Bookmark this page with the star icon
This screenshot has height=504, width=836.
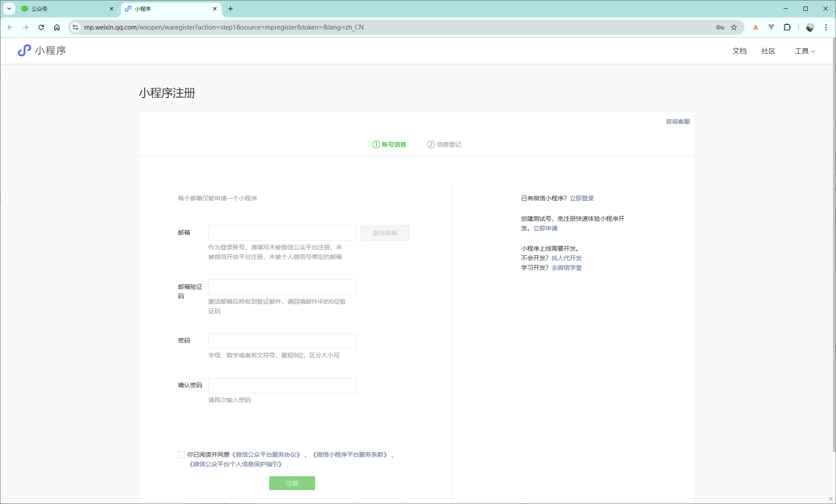734,27
